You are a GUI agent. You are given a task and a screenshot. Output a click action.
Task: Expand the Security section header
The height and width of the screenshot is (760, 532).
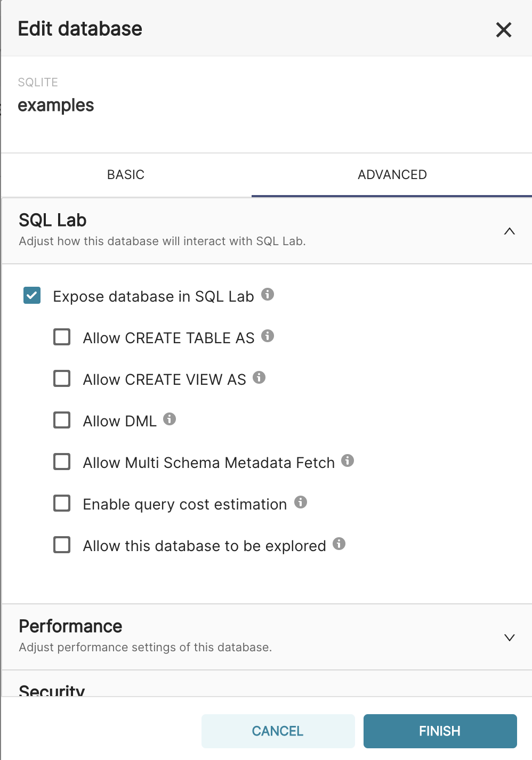[x=52, y=690]
